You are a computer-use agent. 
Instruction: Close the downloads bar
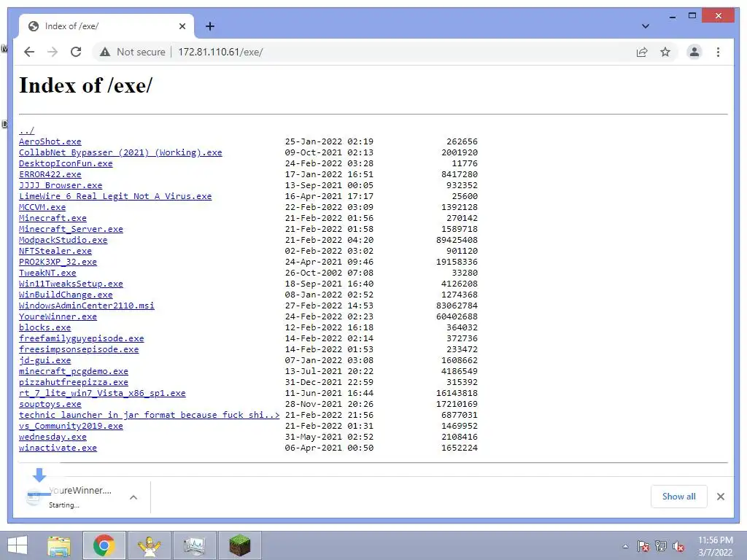tap(720, 497)
